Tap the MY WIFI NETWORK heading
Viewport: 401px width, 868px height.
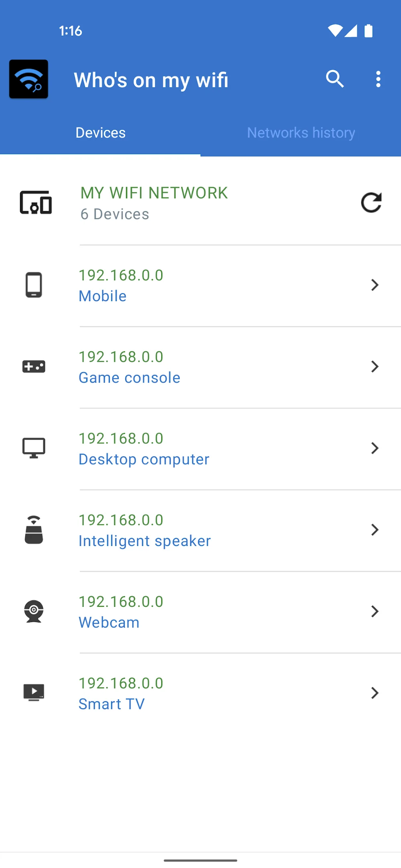[x=154, y=193]
